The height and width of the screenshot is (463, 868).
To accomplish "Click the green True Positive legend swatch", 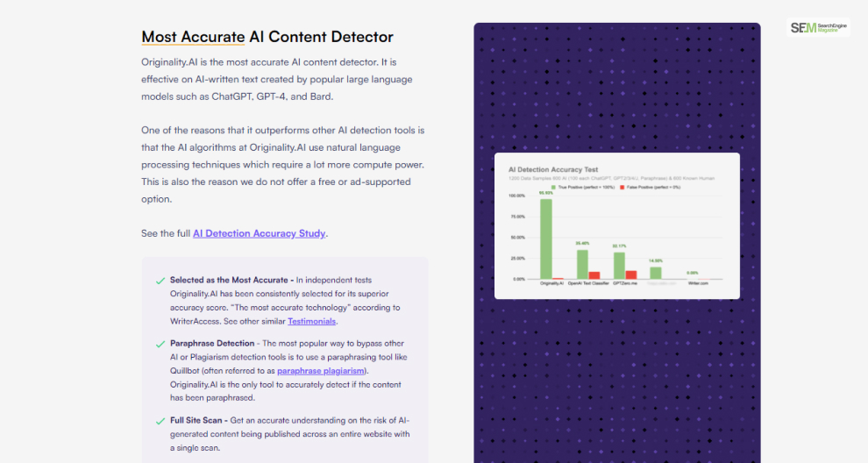I will [553, 187].
